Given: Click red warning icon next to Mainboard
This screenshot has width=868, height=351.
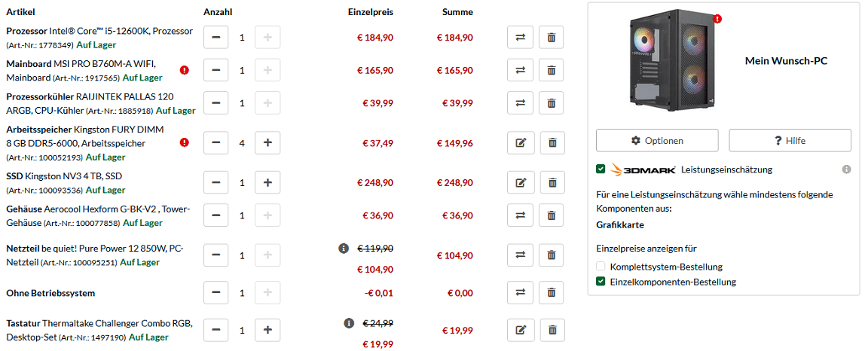Looking at the screenshot, I should coord(185,71).
